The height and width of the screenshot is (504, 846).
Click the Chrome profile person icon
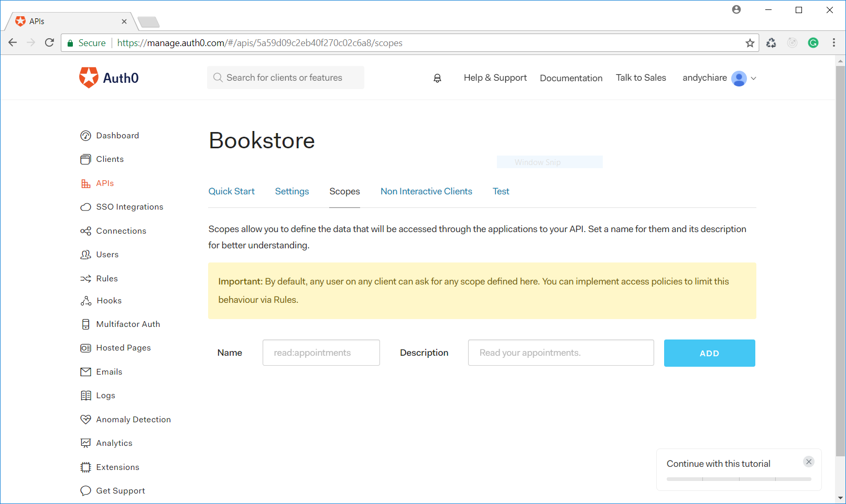[736, 9]
